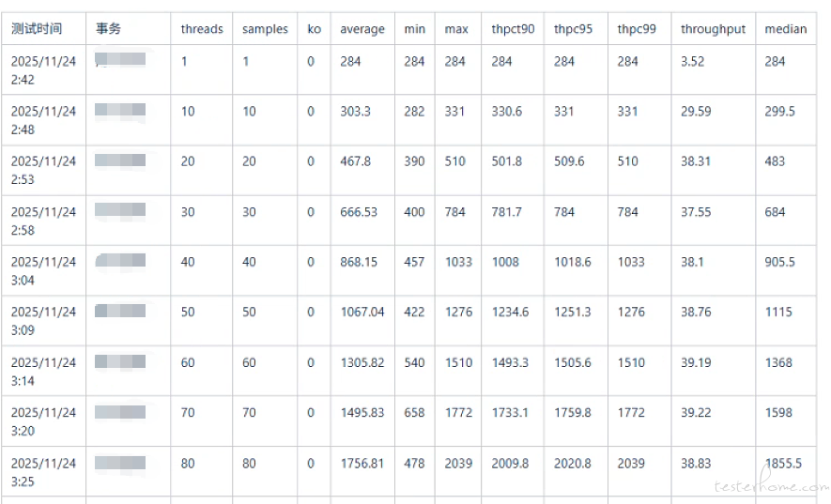
Task: Select the median value 905.5
Action: [779, 262]
